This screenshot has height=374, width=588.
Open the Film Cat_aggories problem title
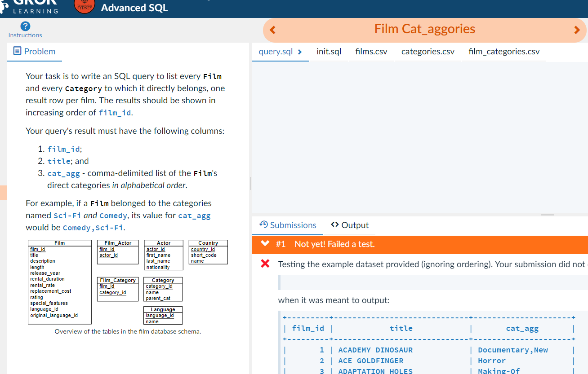click(425, 29)
